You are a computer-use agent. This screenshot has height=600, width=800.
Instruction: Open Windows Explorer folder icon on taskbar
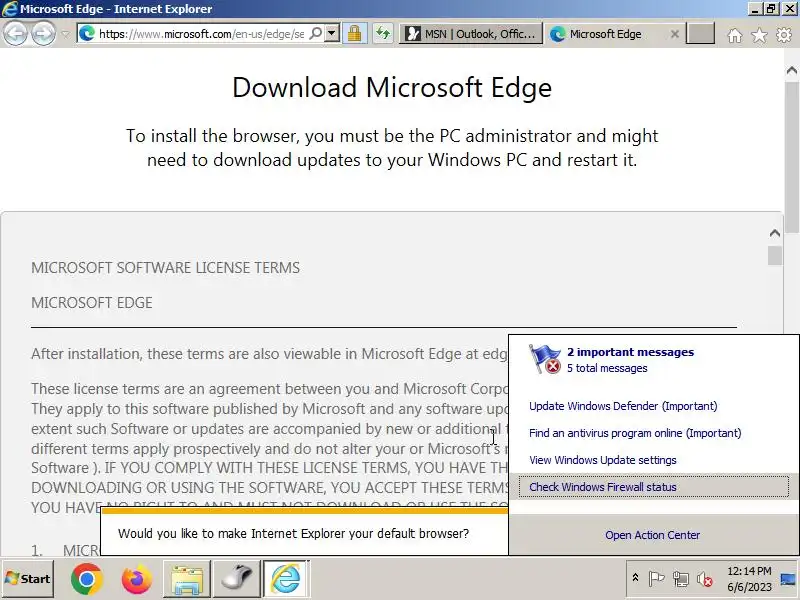pos(187,579)
